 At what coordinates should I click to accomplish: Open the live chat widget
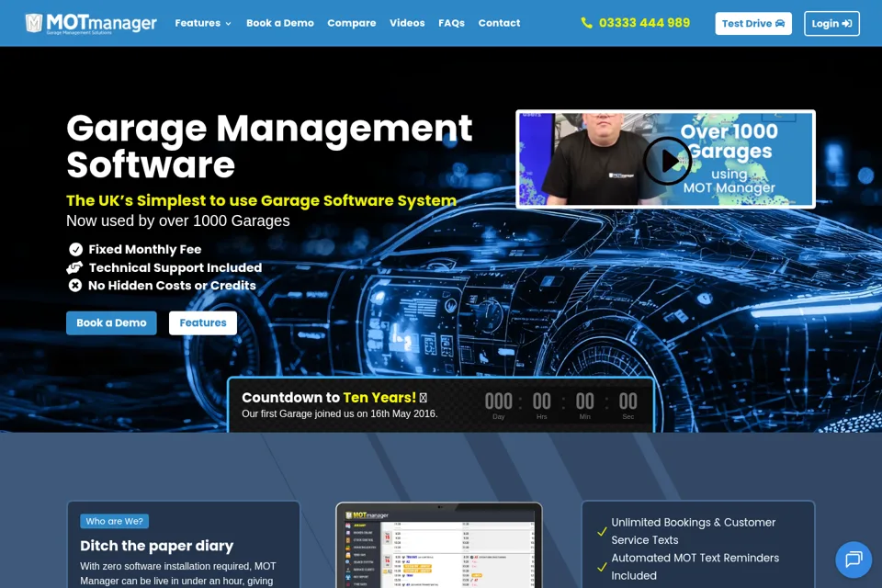[854, 560]
